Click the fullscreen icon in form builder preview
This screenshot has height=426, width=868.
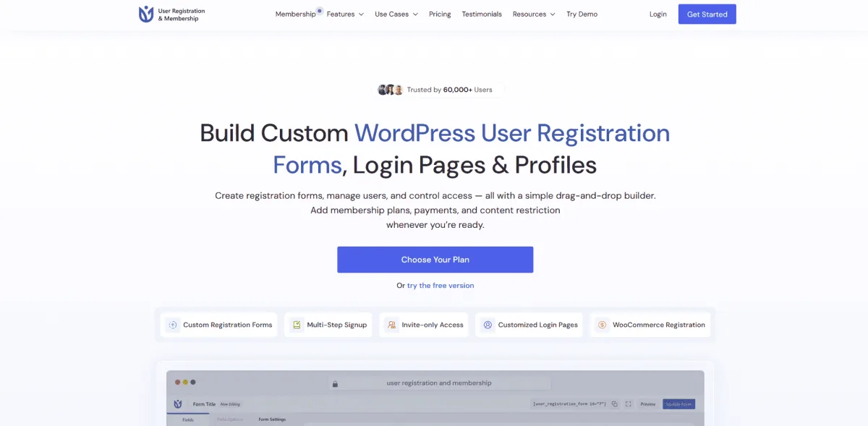tap(628, 404)
